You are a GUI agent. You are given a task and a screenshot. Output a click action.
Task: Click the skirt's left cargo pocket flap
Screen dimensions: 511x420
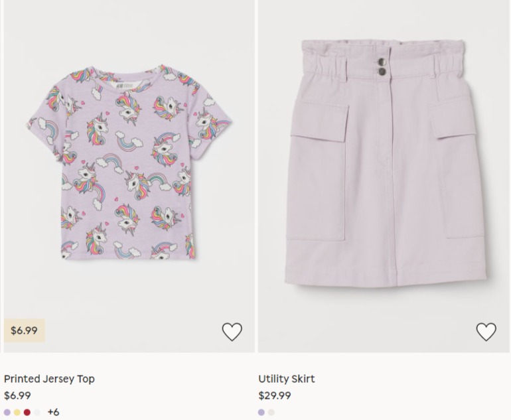(x=319, y=120)
